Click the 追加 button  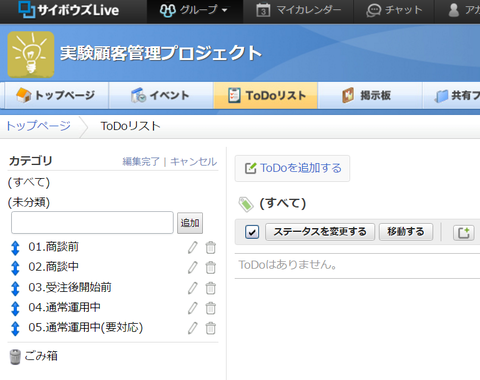tap(190, 223)
